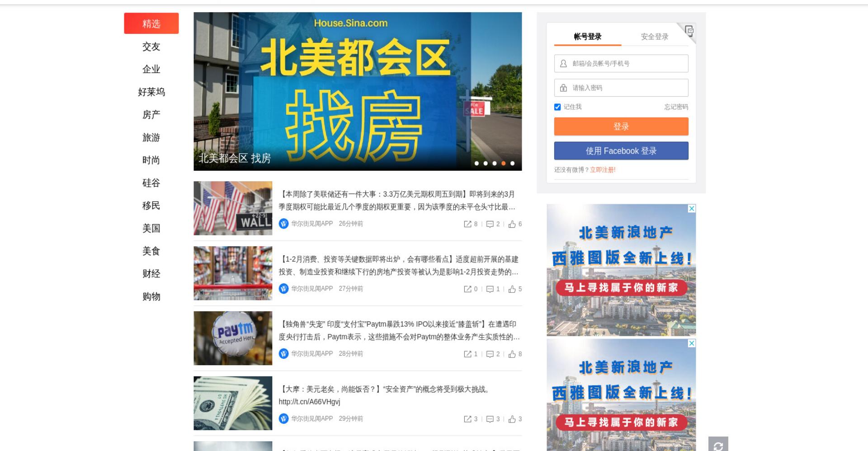Click the 忘记密码 link
868x451 pixels.
676,107
